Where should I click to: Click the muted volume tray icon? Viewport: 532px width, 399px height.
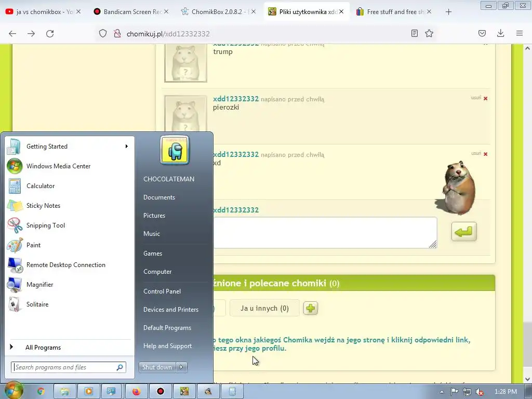coord(479,392)
